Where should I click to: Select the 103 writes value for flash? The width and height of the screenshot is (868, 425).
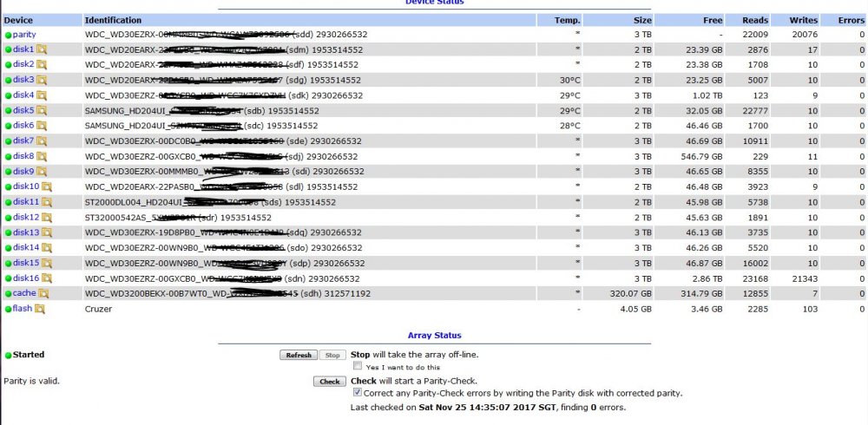[x=811, y=309]
